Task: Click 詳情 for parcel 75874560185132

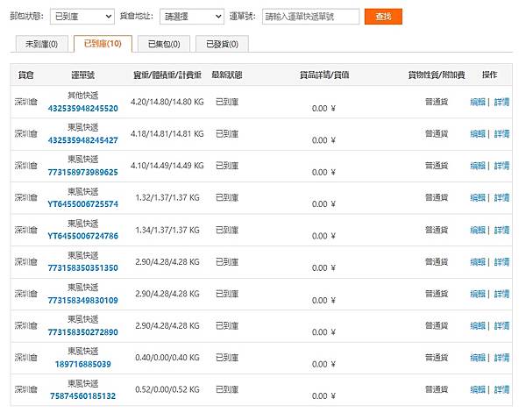Action: coord(501,389)
